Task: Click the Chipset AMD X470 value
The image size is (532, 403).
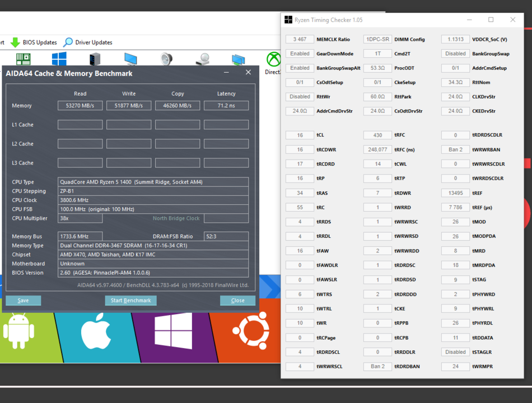Action: click(153, 255)
